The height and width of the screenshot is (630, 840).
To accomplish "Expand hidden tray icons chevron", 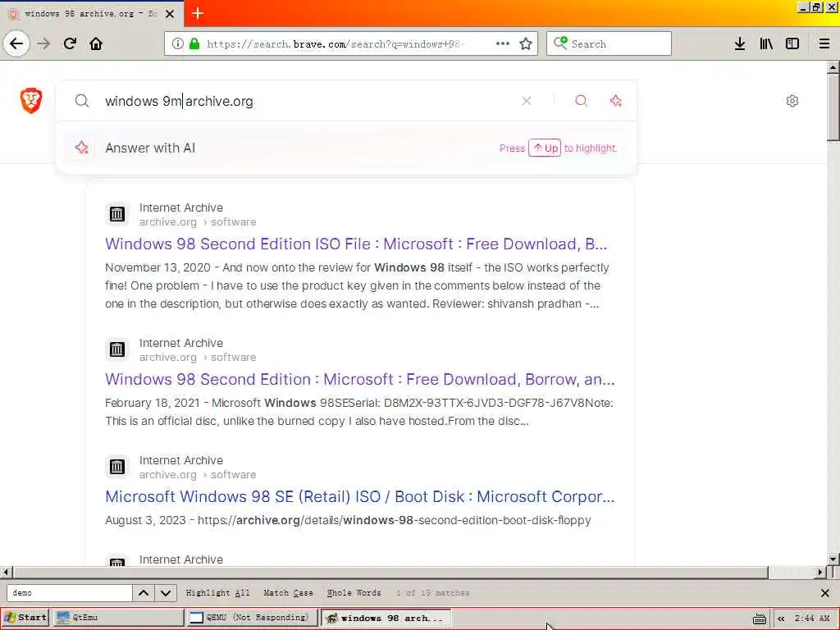I will coord(781,619).
